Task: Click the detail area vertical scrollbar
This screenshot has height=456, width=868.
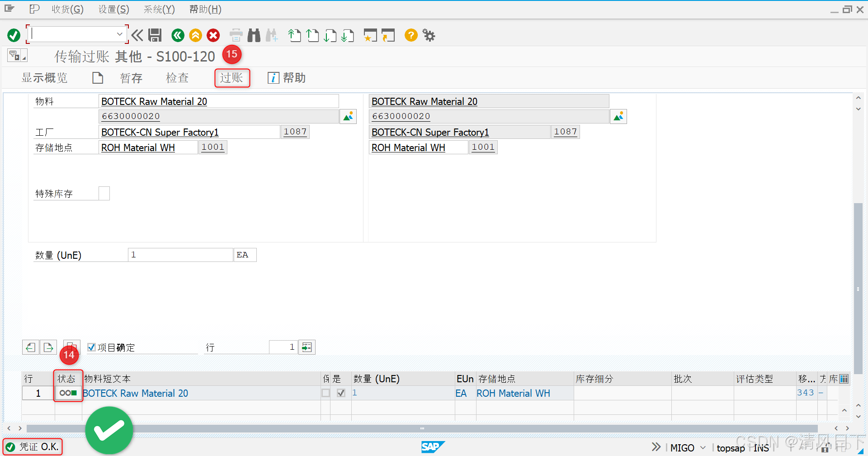Action: point(858,289)
